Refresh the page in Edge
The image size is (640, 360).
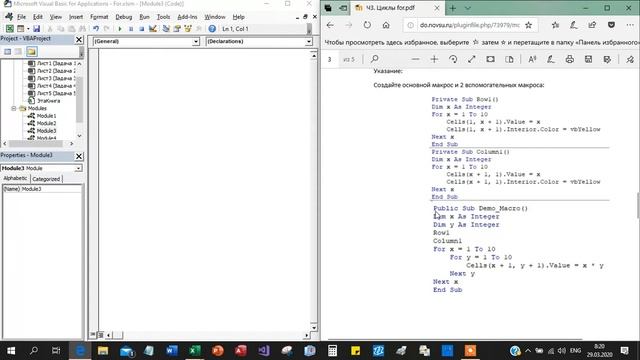coord(367,25)
